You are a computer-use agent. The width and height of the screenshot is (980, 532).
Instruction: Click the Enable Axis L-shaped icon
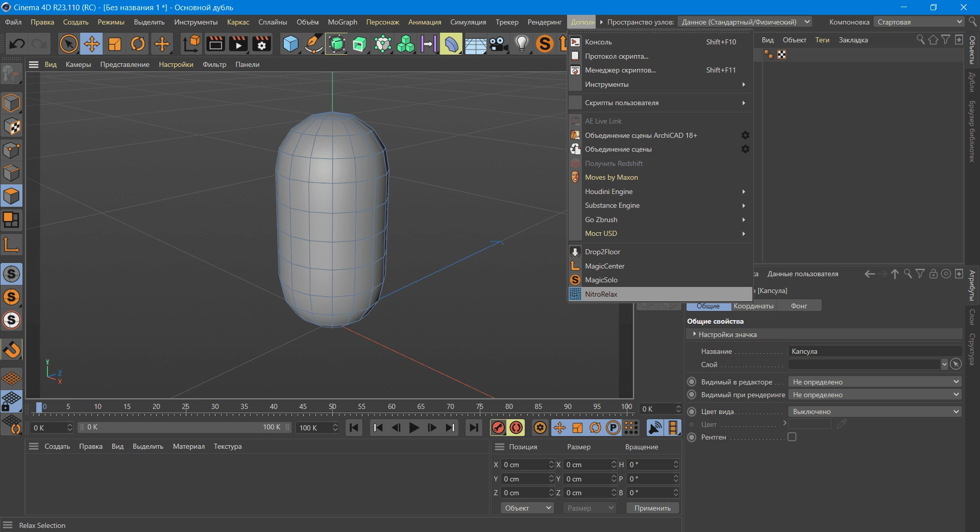pyautogui.click(x=12, y=244)
